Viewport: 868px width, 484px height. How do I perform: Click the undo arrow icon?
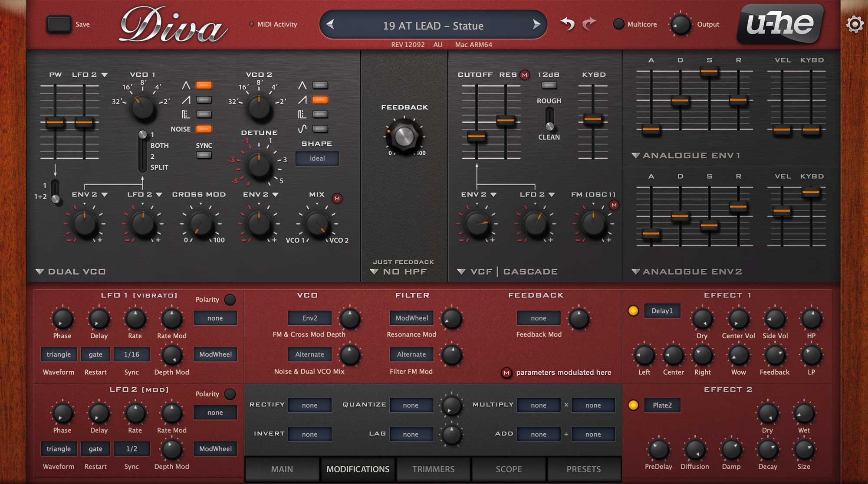tap(568, 23)
